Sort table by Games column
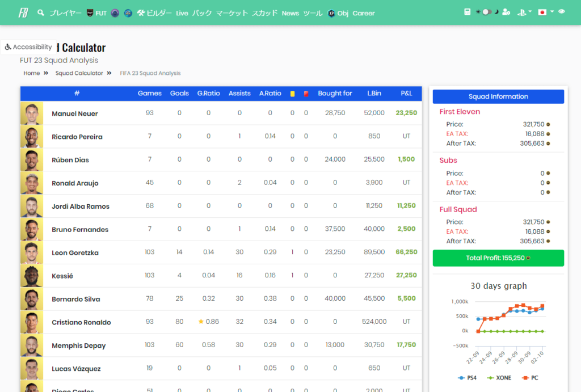The image size is (581, 392). click(x=150, y=94)
